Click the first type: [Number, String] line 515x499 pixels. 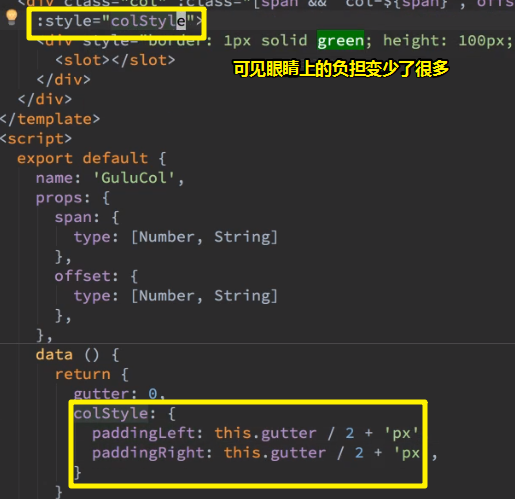click(175, 237)
